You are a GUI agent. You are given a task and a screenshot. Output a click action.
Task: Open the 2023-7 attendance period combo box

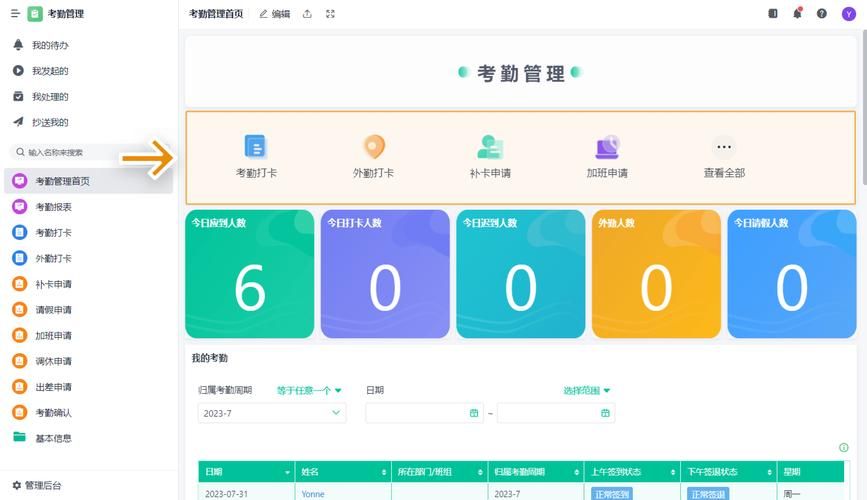tap(272, 413)
